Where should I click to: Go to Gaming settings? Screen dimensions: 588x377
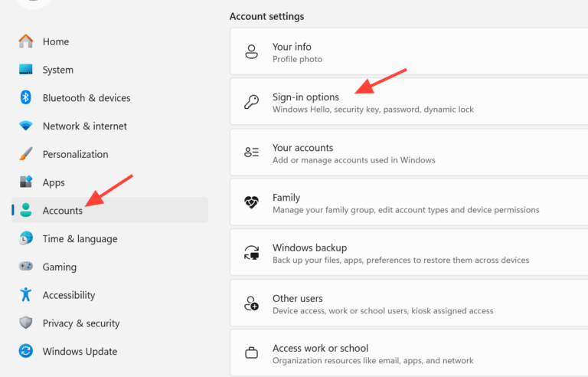click(x=110, y=267)
